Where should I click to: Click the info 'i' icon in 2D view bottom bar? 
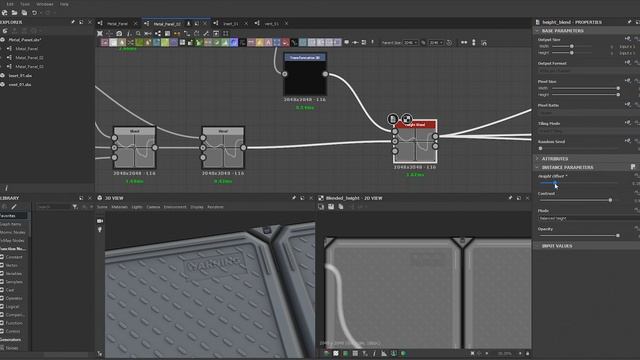(374, 353)
